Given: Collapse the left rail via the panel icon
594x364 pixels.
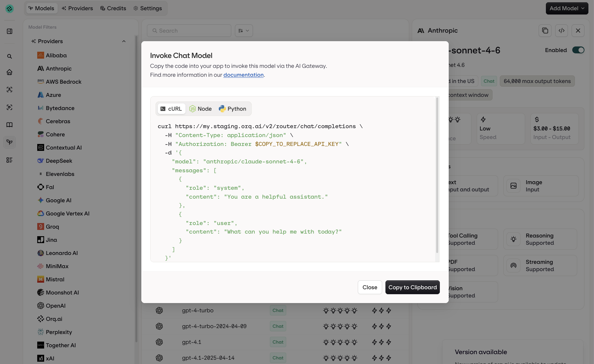Looking at the screenshot, I should (x=10, y=31).
